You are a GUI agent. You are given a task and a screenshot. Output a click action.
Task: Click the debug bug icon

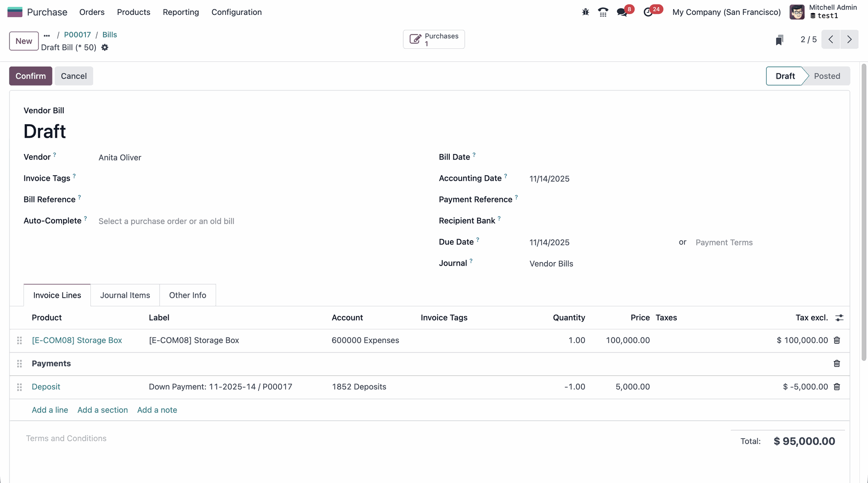tap(585, 12)
